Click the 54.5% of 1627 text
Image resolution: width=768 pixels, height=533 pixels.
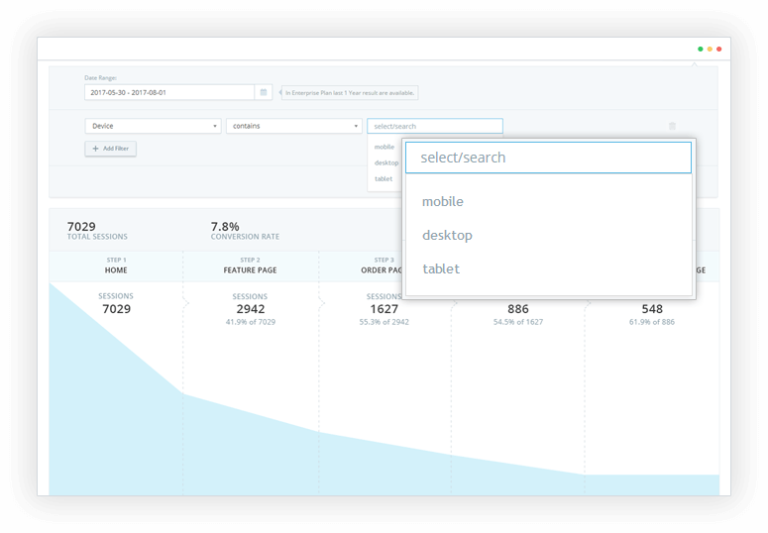point(518,322)
